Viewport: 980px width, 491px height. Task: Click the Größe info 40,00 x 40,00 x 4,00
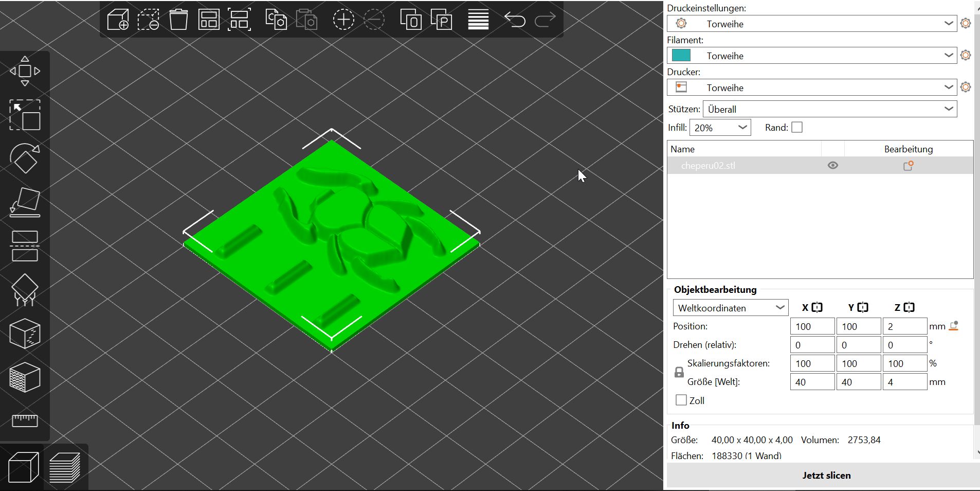(x=752, y=440)
